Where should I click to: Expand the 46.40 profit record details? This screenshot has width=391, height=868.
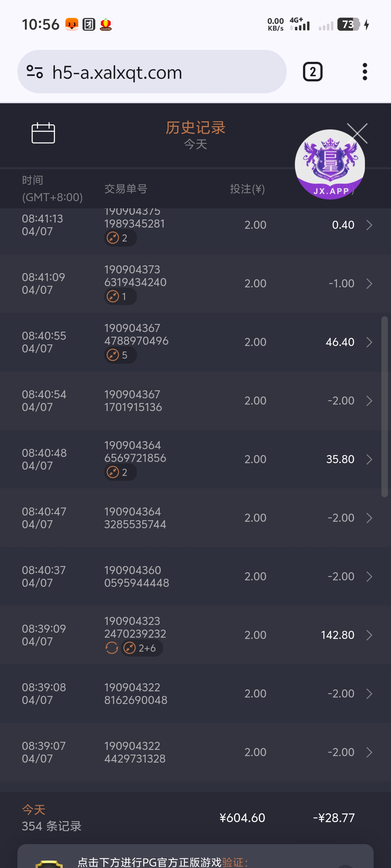coord(369,342)
